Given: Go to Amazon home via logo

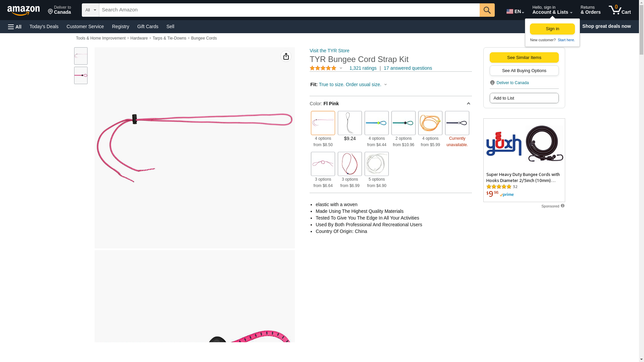Looking at the screenshot, I should (x=23, y=11).
